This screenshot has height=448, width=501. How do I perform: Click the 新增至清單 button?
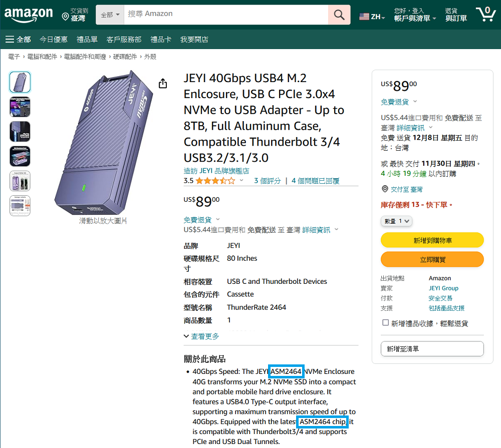(432, 349)
